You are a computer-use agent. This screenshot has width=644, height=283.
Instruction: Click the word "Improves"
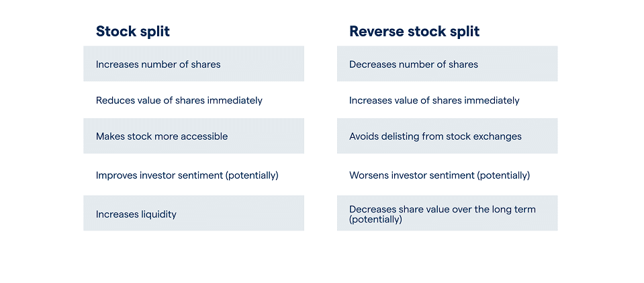(x=115, y=175)
